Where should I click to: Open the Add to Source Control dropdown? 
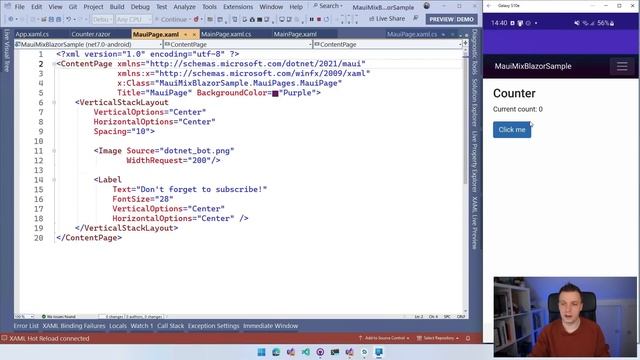384,338
